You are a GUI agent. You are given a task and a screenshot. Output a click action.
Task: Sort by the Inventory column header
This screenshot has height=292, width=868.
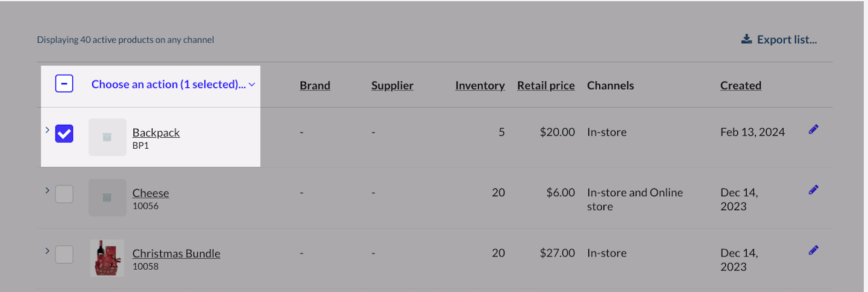point(480,85)
